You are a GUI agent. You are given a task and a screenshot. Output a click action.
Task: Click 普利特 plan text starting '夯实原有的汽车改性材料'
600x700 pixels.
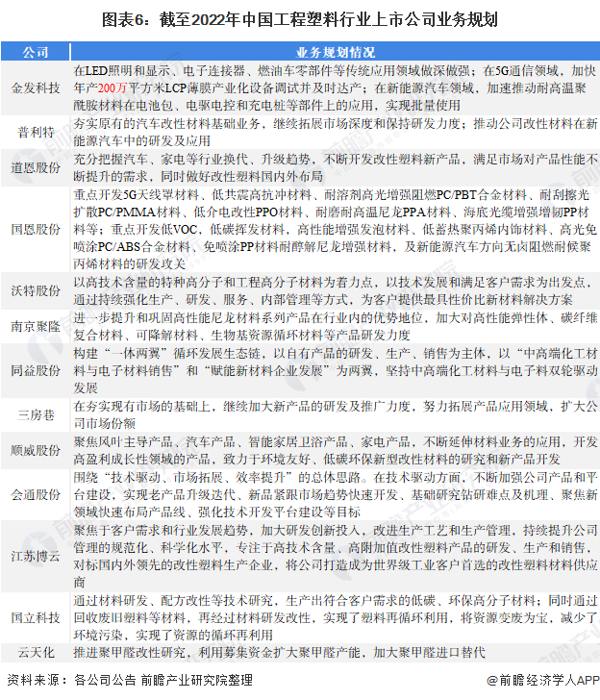click(335, 132)
